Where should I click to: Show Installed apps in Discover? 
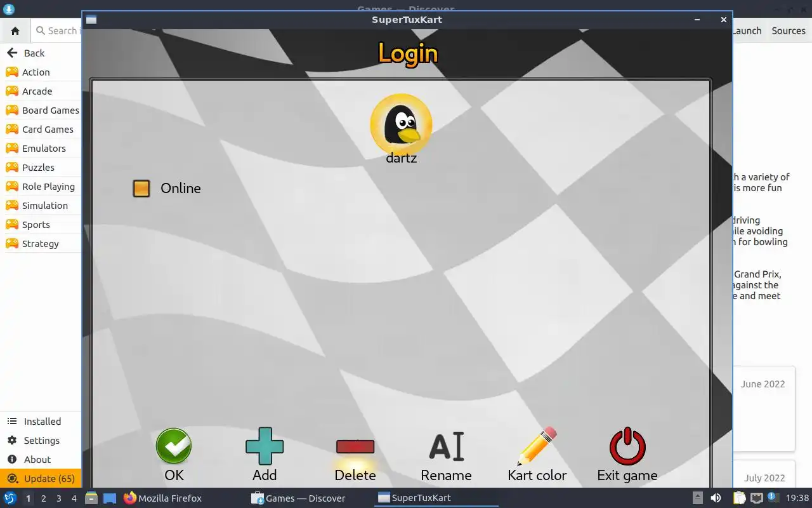point(41,422)
